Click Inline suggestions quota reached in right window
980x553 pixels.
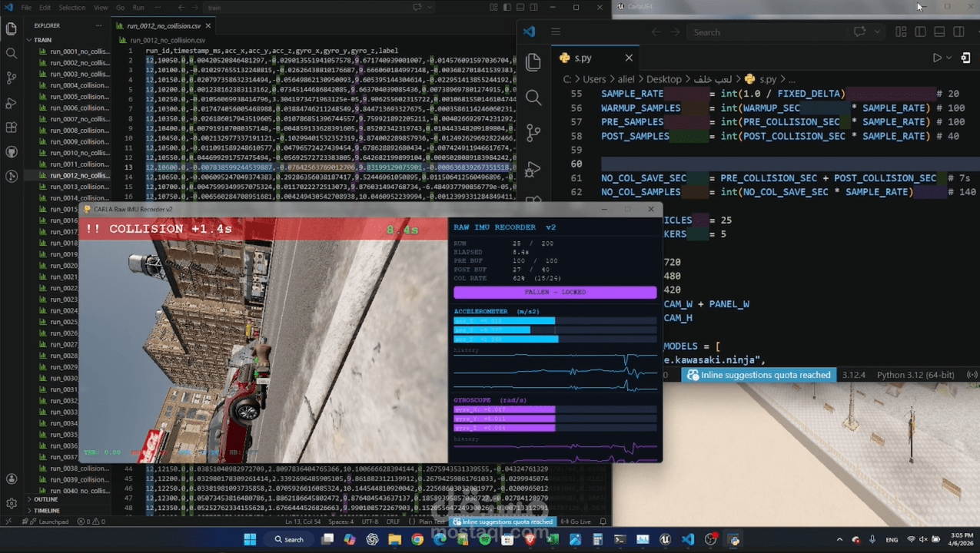tap(759, 375)
